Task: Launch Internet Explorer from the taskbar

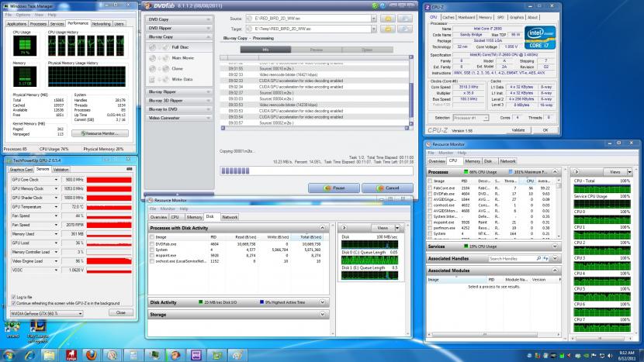Action: pyautogui.click(x=29, y=355)
